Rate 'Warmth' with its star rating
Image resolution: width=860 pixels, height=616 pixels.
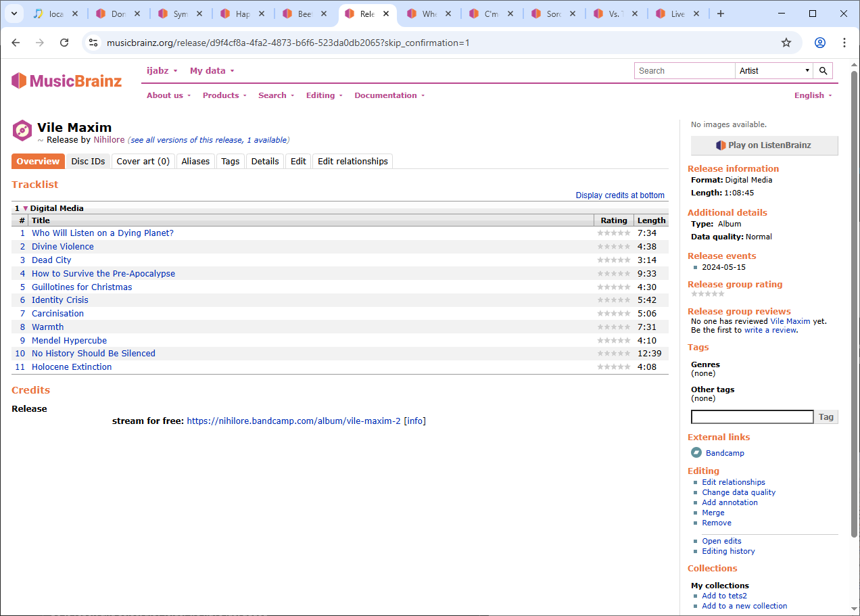coord(613,327)
